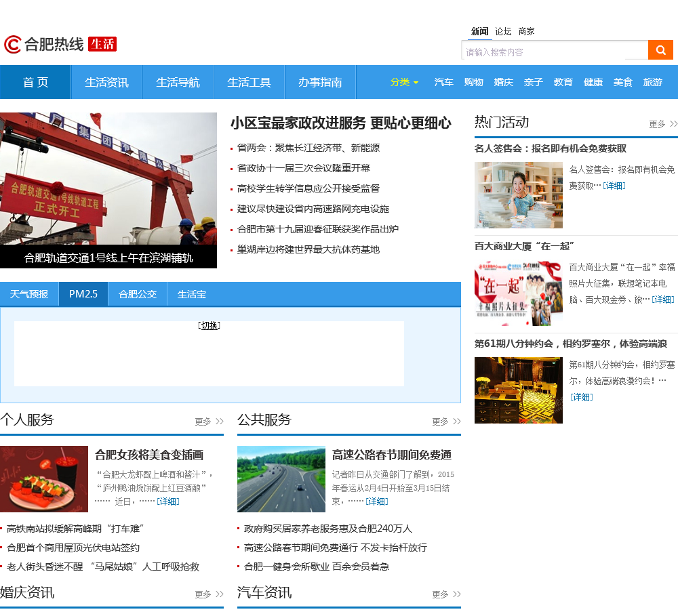This screenshot has width=678, height=616.
Task: Open 省政协十一届三次会议隆重开幕 article
Action: pos(304,168)
